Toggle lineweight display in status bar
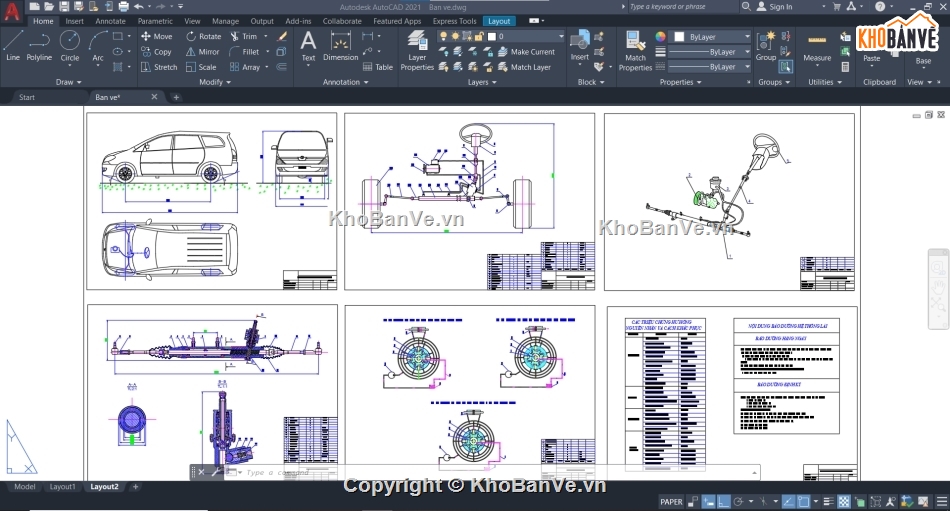Image resolution: width=950 pixels, height=511 pixels. point(829,502)
